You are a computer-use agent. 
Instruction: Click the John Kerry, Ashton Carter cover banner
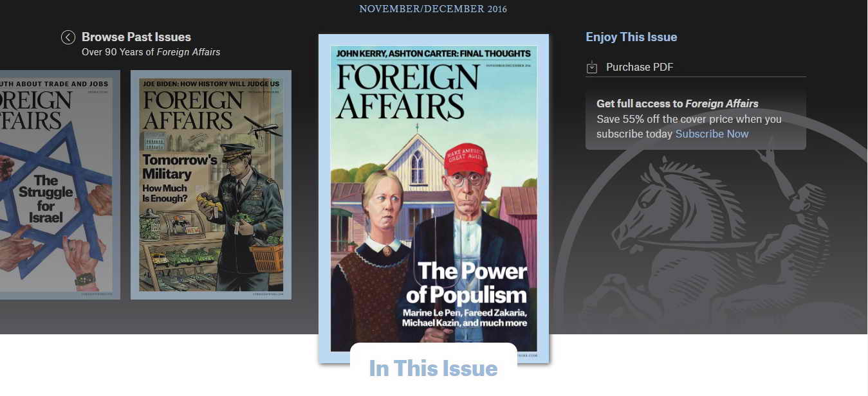[434, 53]
